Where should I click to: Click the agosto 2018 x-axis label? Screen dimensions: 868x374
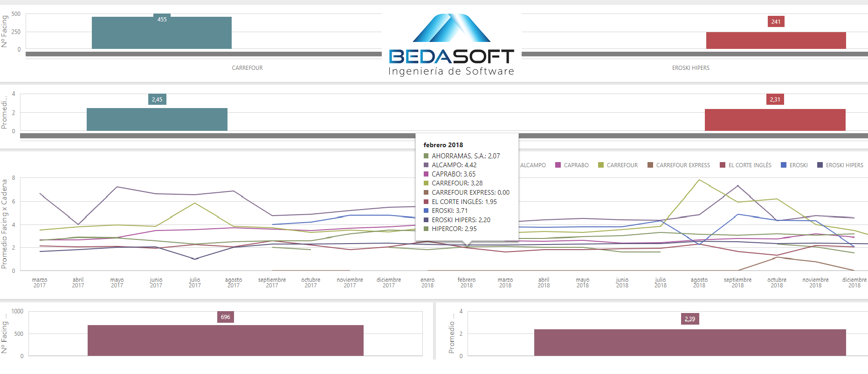coord(699,283)
